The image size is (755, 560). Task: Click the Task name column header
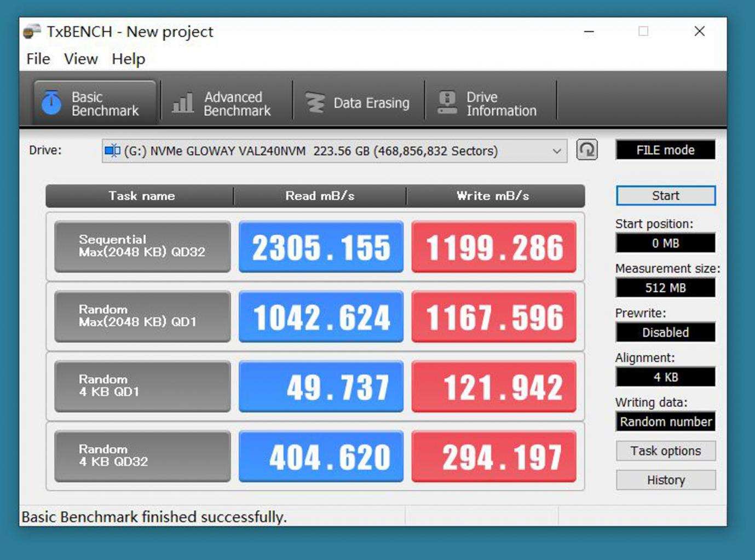click(140, 196)
